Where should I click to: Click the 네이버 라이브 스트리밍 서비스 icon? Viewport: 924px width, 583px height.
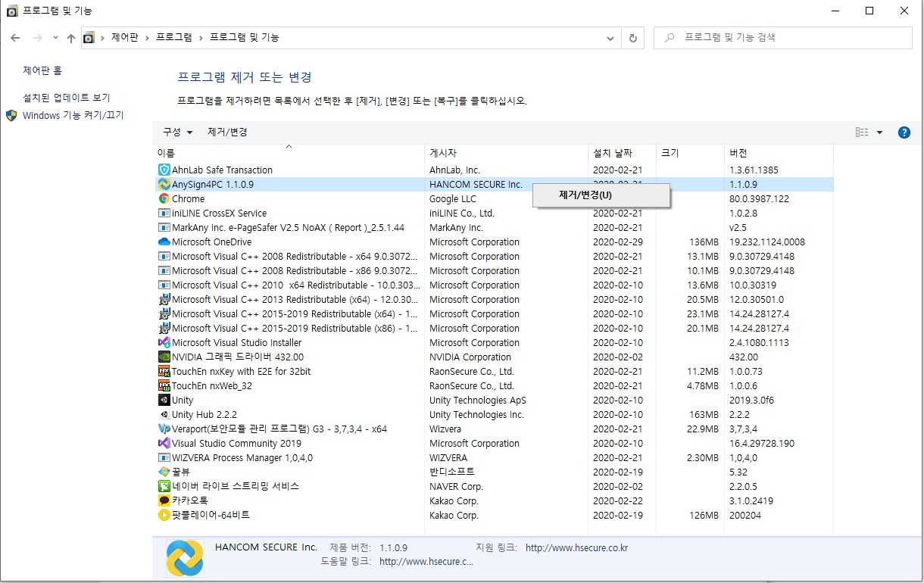point(164,487)
